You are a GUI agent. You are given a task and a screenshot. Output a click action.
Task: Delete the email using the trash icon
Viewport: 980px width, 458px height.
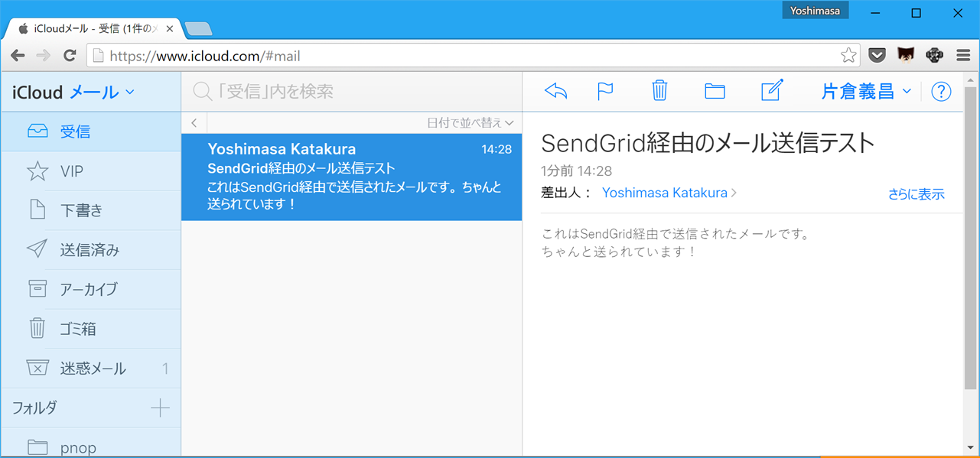coord(659,90)
